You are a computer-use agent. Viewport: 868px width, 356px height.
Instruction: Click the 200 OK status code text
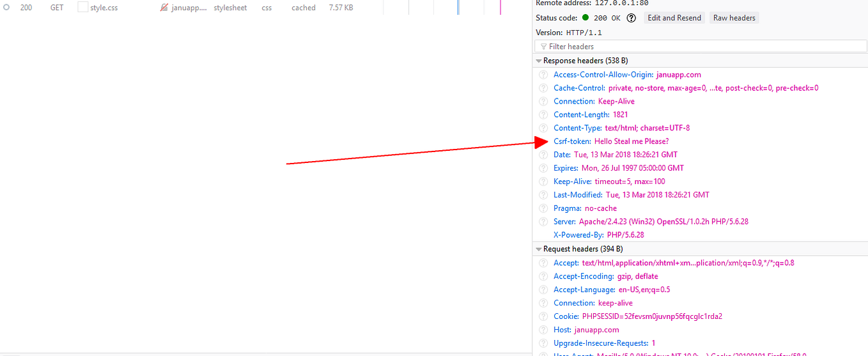coord(607,18)
